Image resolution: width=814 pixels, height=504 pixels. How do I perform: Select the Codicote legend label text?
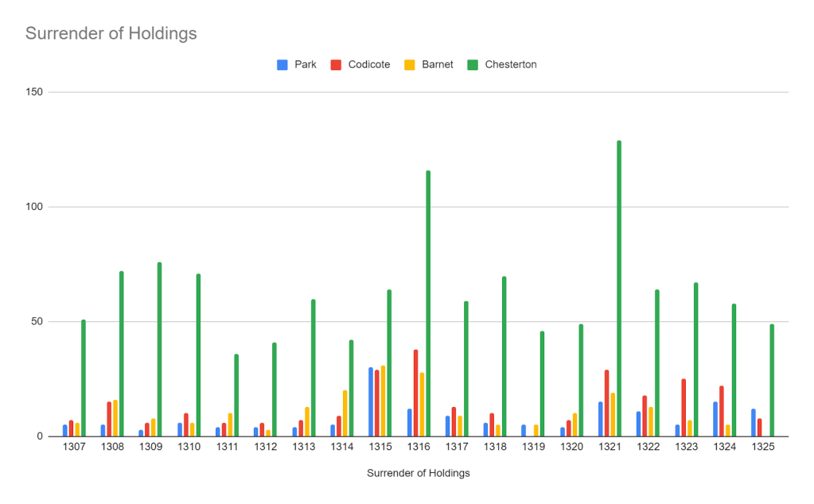pos(369,64)
